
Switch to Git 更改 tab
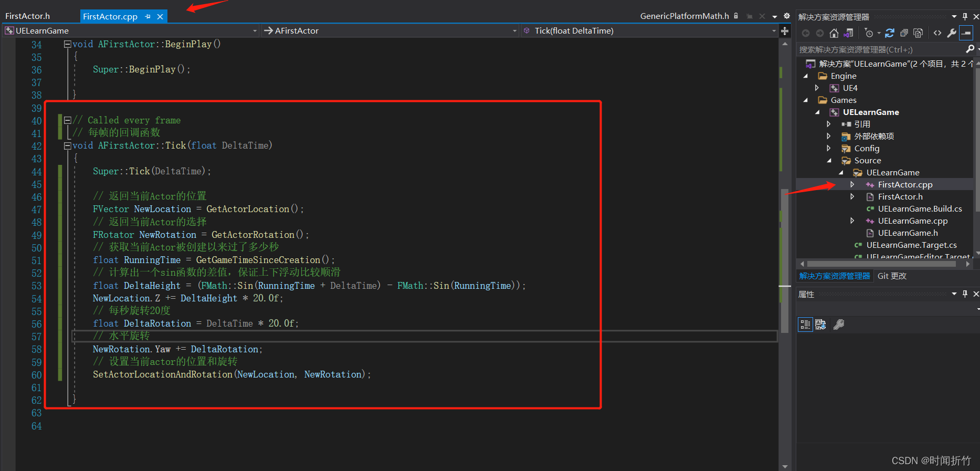(892, 276)
